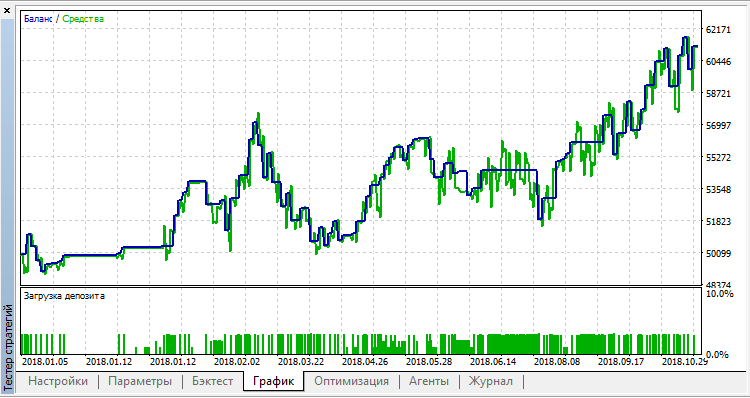Click the Загрузка депозита label
Viewport: 750px width, 398px height.
(x=64, y=296)
